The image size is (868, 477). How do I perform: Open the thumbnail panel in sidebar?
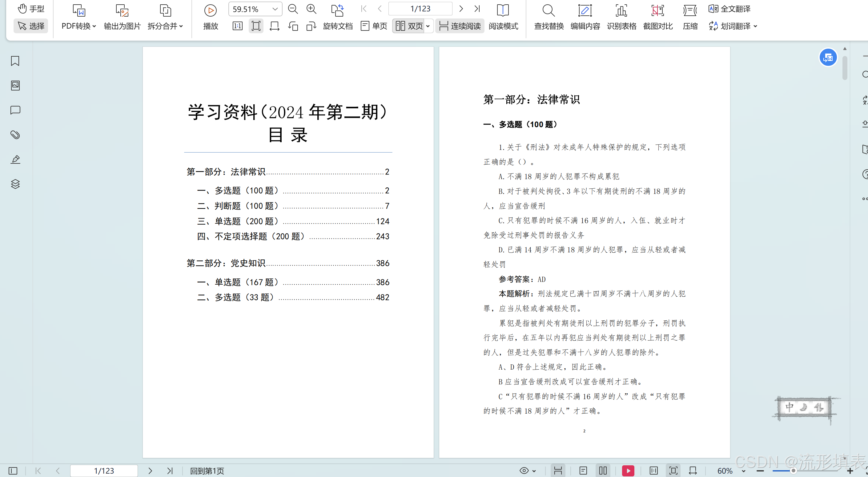click(15, 86)
